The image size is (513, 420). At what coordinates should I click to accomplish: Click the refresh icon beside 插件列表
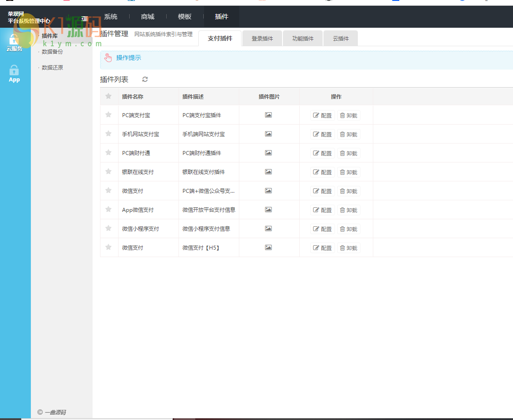[x=145, y=79]
